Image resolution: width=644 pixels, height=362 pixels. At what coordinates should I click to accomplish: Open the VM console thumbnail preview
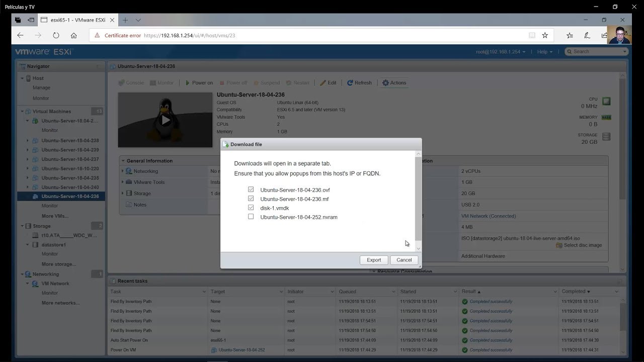point(165,120)
